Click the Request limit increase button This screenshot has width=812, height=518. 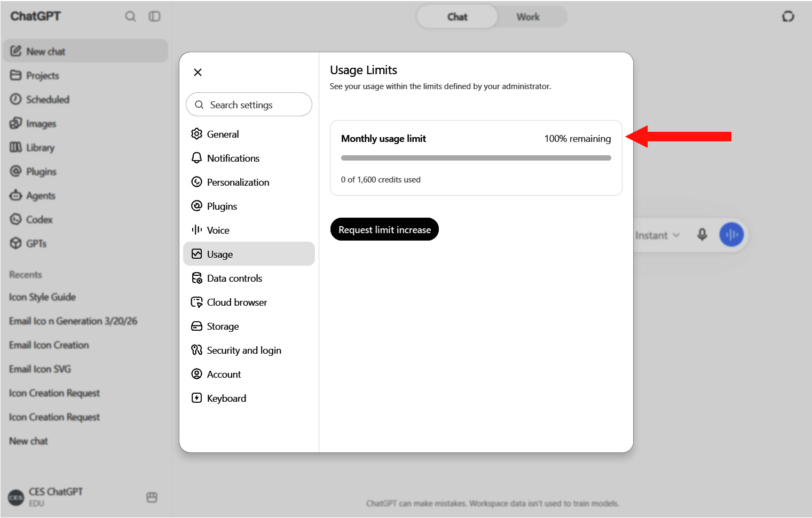click(384, 229)
